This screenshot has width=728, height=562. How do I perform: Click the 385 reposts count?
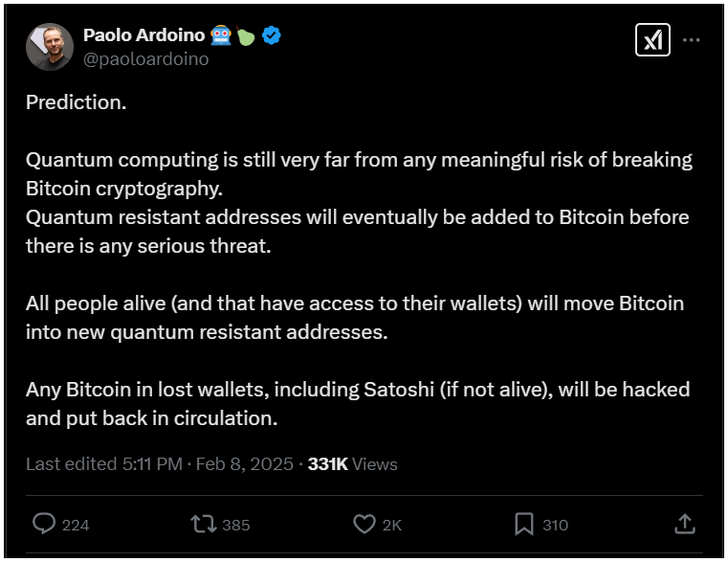[x=235, y=525]
